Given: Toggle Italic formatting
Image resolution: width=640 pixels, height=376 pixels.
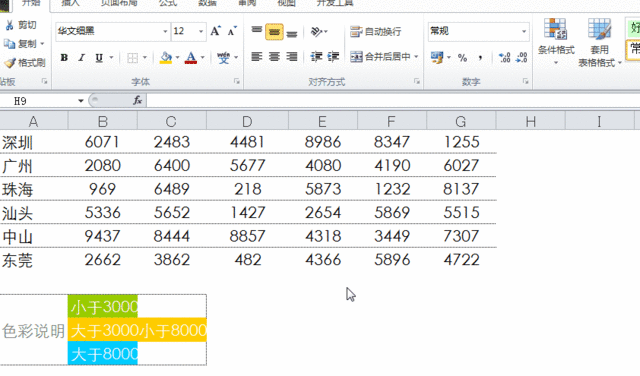Looking at the screenshot, I should click(82, 58).
